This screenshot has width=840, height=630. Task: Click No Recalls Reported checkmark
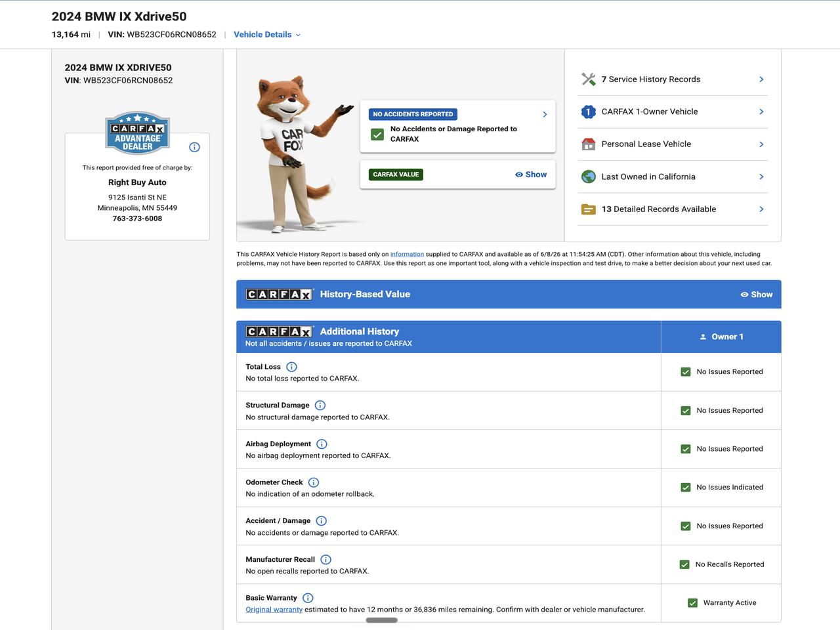[x=684, y=564]
